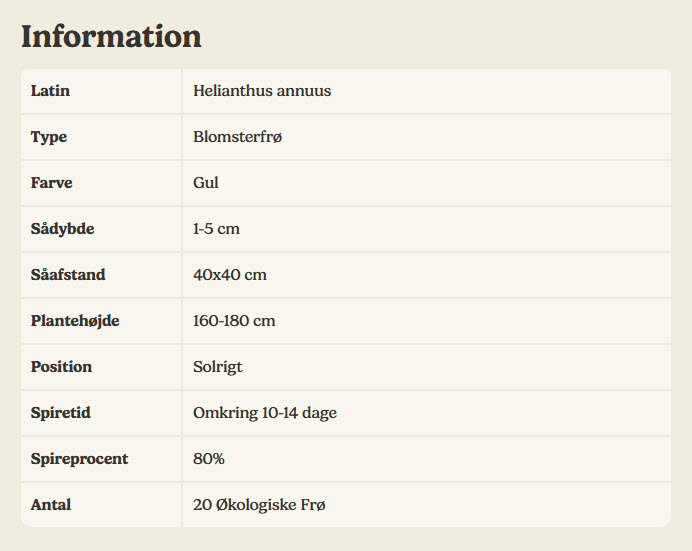This screenshot has width=692, height=551.
Task: Select the 160-180 cm value
Action: [x=234, y=321]
